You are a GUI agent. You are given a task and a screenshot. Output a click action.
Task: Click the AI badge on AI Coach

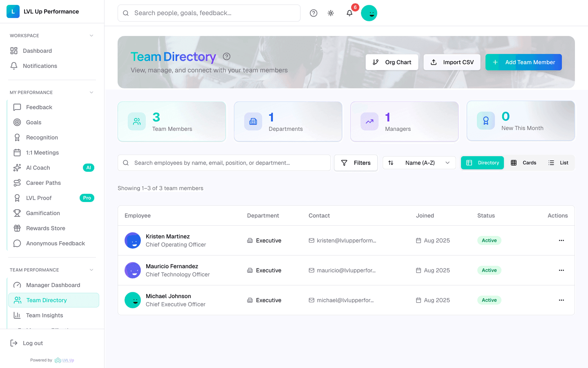coord(89,168)
